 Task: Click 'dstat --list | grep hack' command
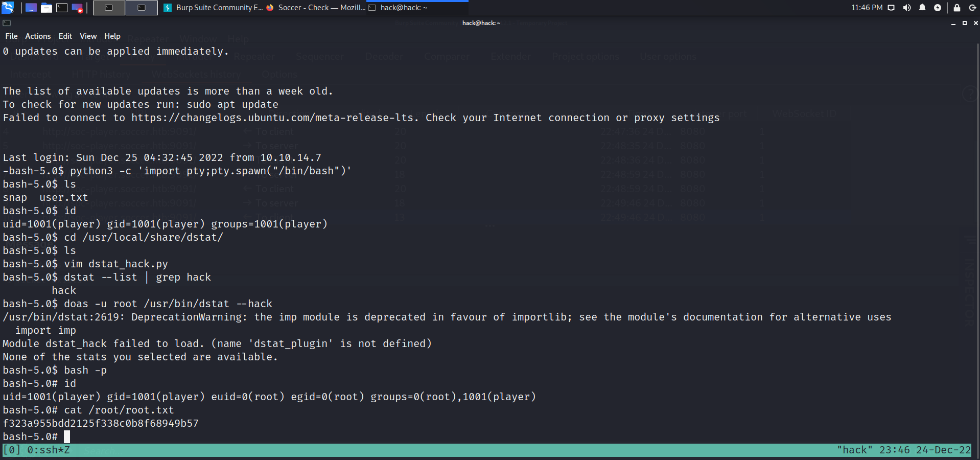pyautogui.click(x=137, y=277)
